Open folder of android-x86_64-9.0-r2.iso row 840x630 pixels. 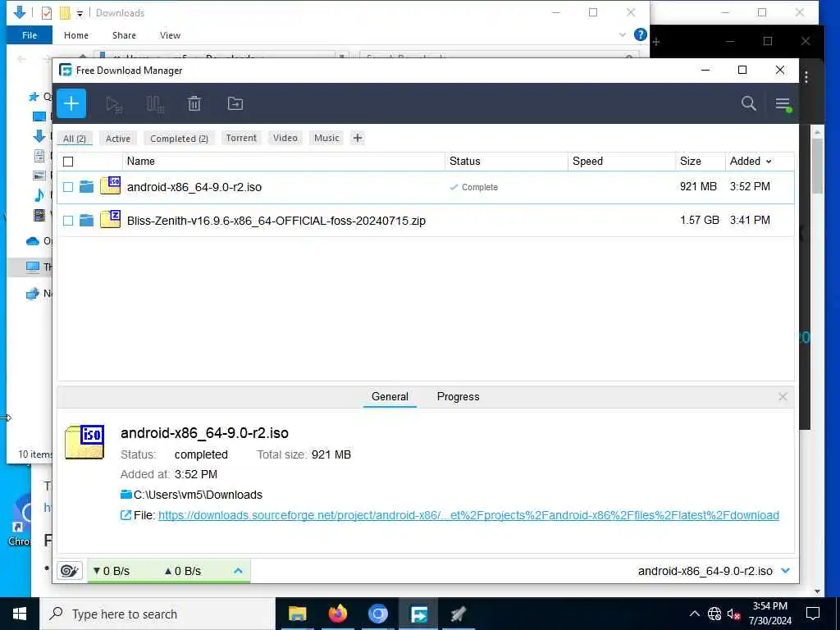click(86, 187)
